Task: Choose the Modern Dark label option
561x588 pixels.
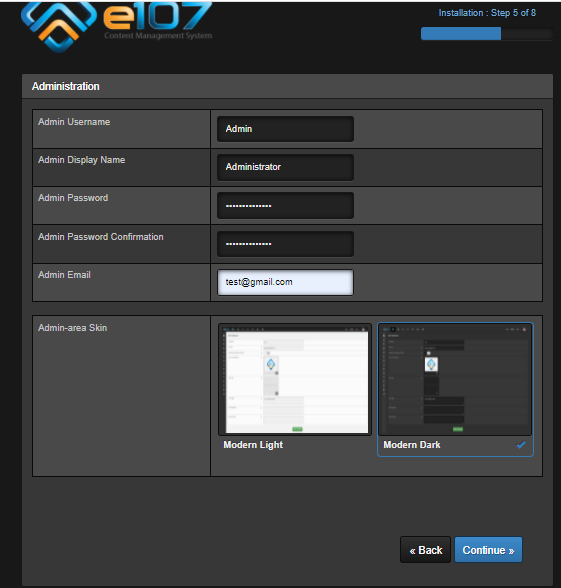Action: pyautogui.click(x=412, y=445)
